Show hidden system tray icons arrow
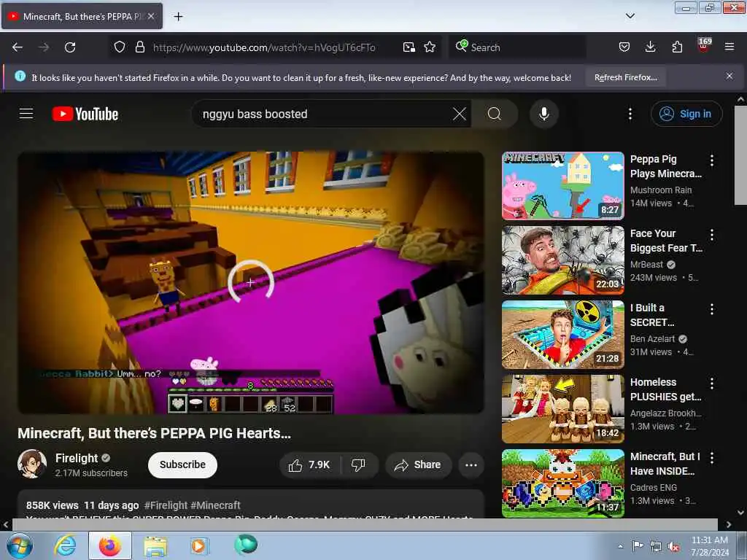 tap(620, 546)
